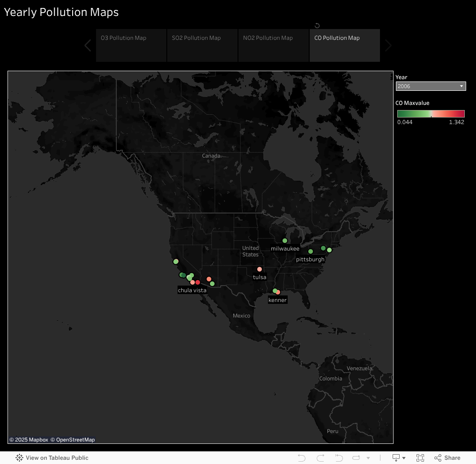Image resolution: width=476 pixels, height=464 pixels.
Task: Open the Year dropdown showing 2006
Action: pos(430,86)
